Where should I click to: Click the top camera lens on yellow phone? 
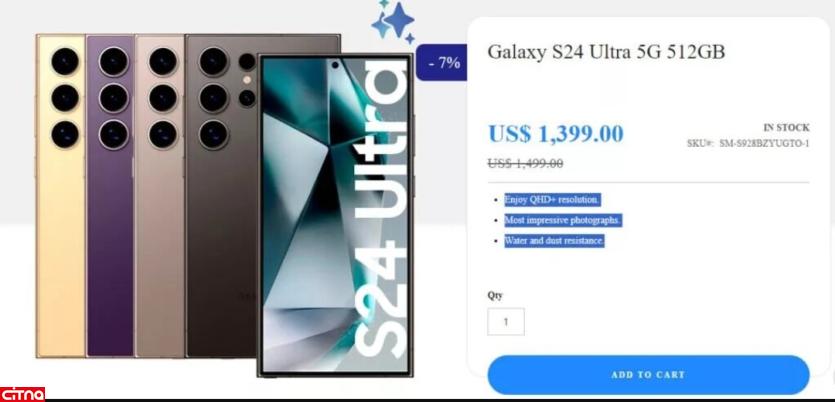pos(65,61)
